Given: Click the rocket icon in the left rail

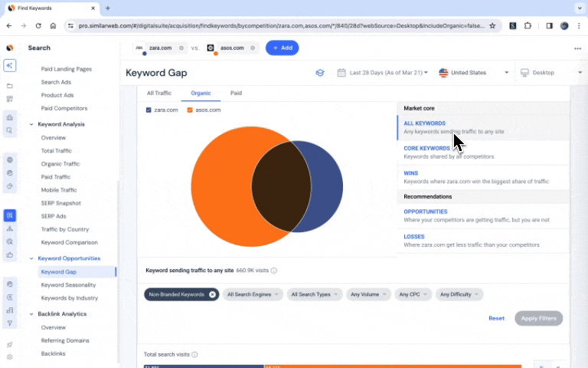Looking at the screenshot, I should [10, 344].
